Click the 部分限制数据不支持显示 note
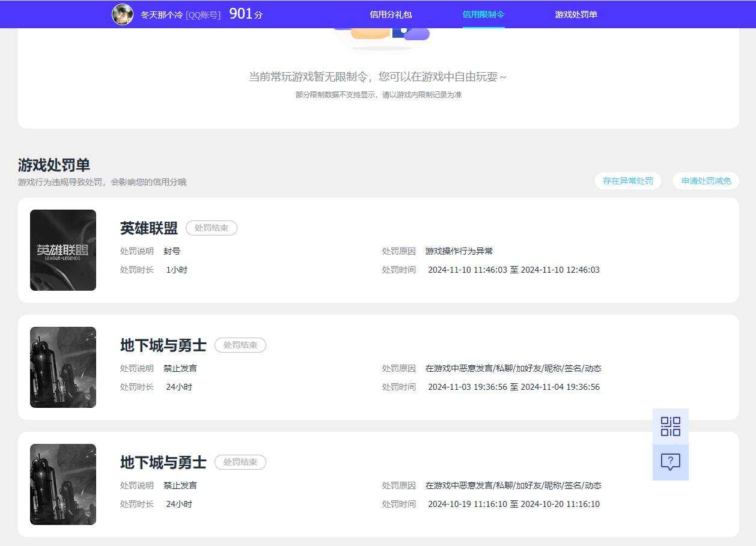 click(x=379, y=95)
